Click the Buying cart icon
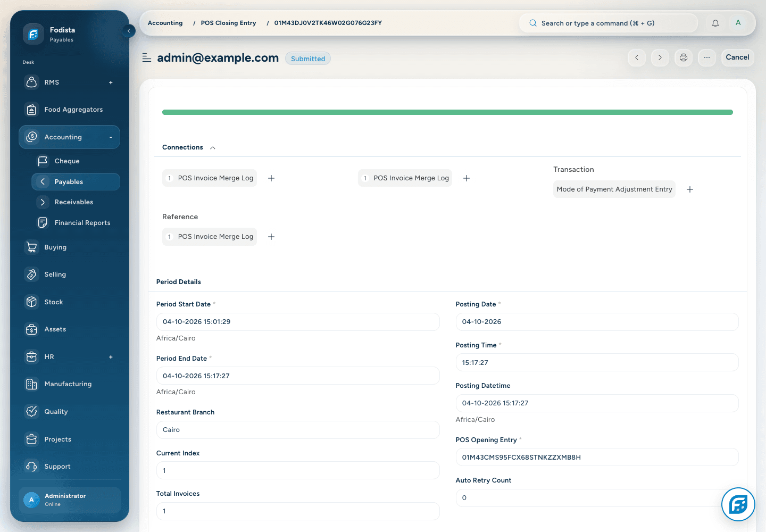The image size is (766, 532). (32, 247)
